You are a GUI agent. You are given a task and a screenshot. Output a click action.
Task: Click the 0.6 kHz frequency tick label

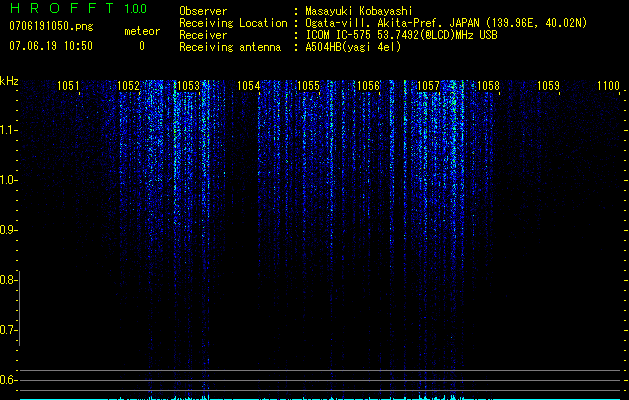click(7, 380)
